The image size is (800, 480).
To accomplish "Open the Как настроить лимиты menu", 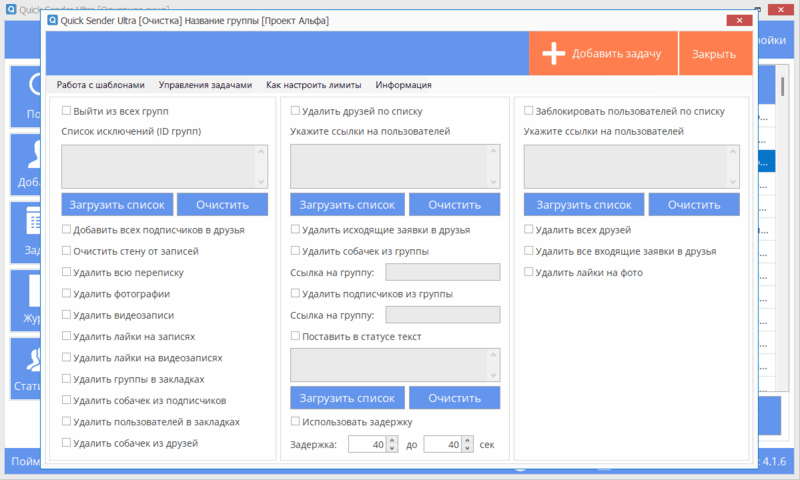I will 313,85.
